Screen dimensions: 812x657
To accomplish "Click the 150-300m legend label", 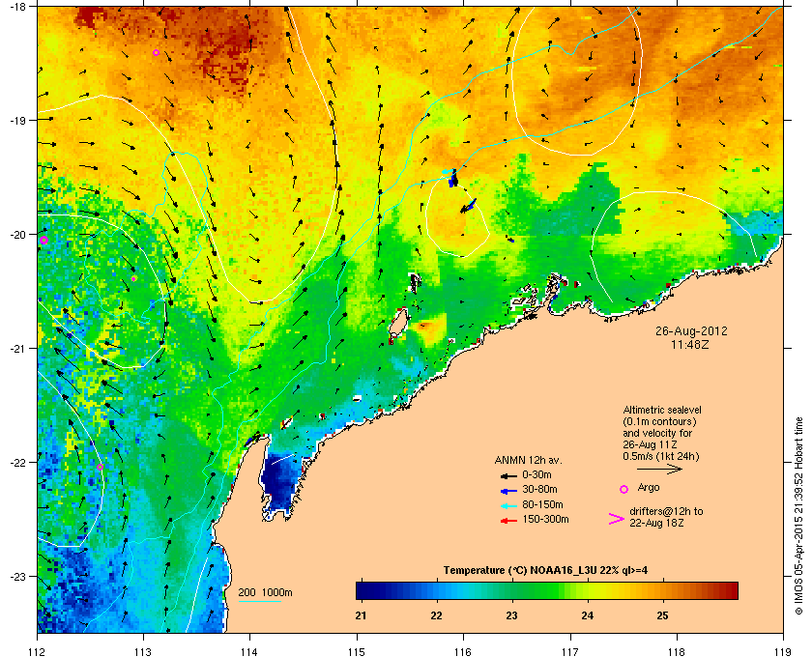I will click(x=545, y=519).
